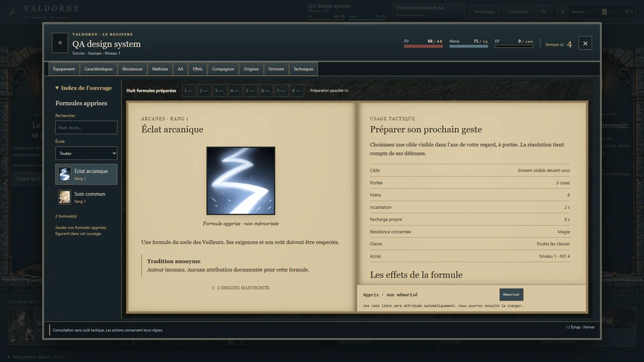Click the Éclat arcanique lightning icon in the formula list
This screenshot has height=362, width=644.
pyautogui.click(x=64, y=174)
